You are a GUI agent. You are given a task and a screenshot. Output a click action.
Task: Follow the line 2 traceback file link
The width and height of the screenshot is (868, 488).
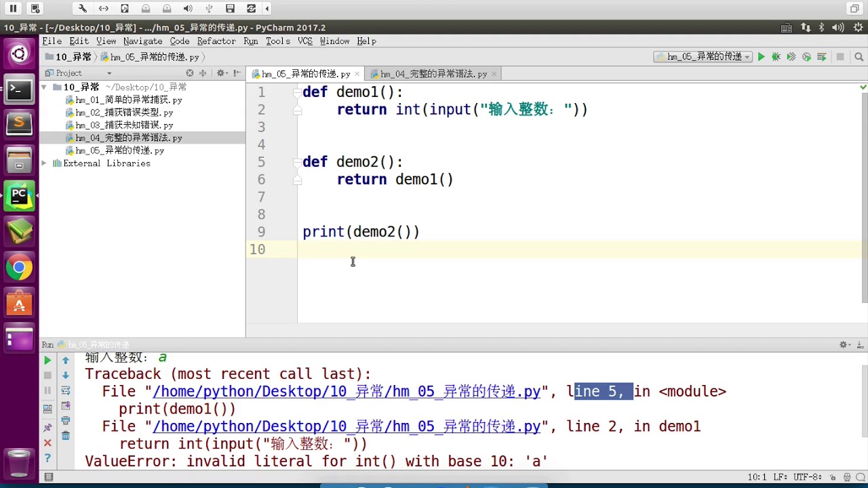[x=347, y=426]
